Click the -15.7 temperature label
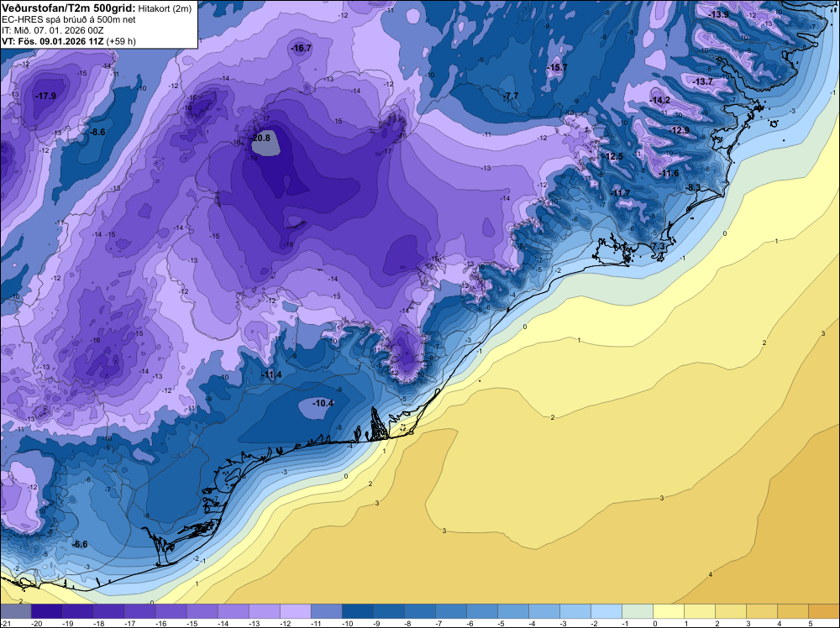 pyautogui.click(x=557, y=67)
